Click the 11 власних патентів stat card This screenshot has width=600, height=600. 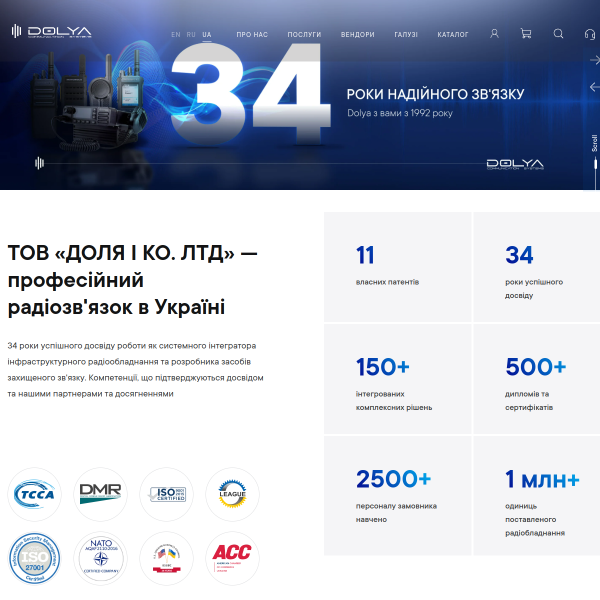point(398,267)
